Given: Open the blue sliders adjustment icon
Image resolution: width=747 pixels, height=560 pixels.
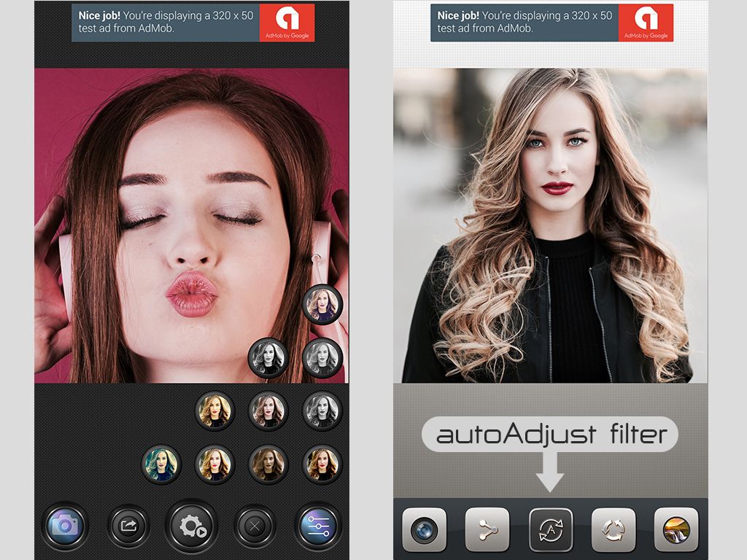Looking at the screenshot, I should coord(318,526).
